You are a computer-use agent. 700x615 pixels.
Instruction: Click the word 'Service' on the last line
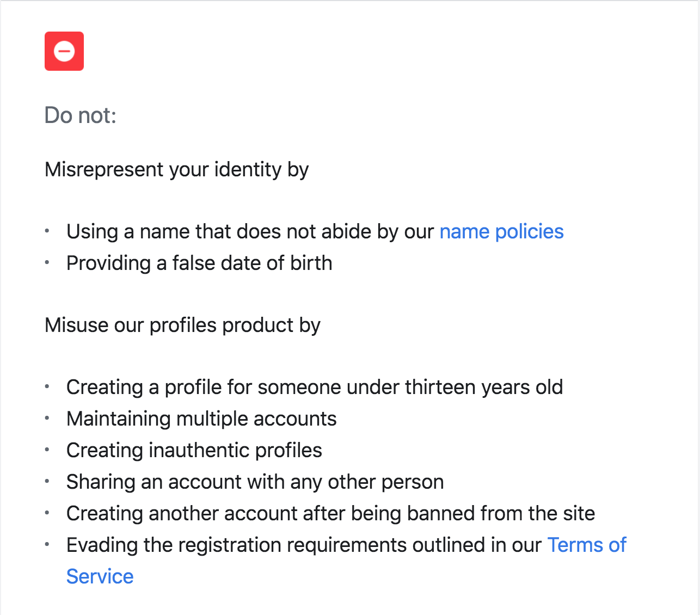point(100,577)
